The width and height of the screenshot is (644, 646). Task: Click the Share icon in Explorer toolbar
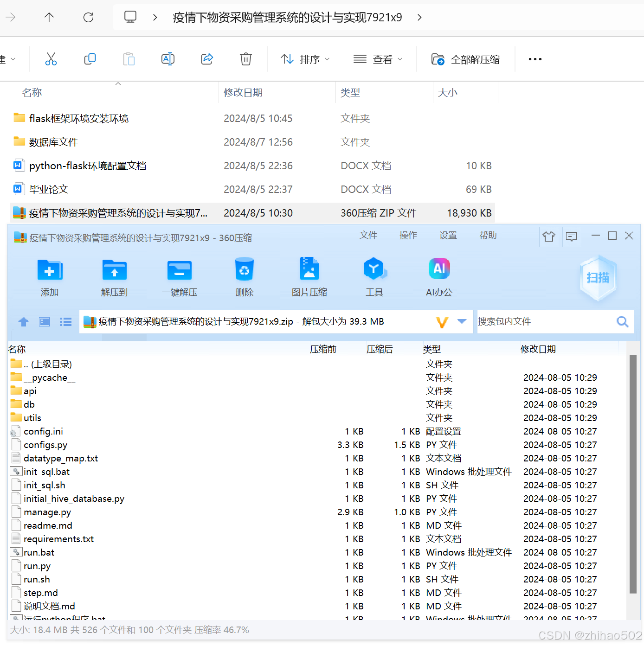(207, 59)
